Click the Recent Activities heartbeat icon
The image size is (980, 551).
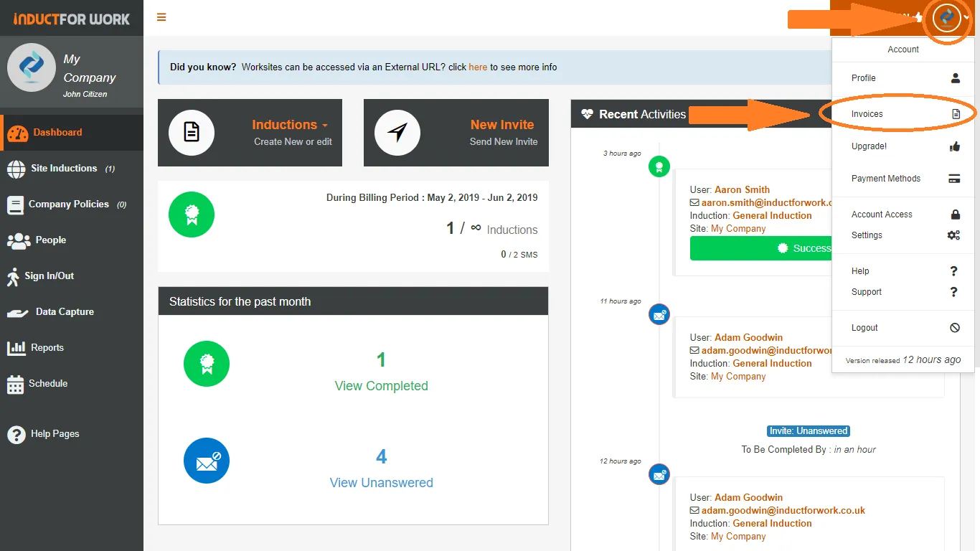click(x=588, y=114)
